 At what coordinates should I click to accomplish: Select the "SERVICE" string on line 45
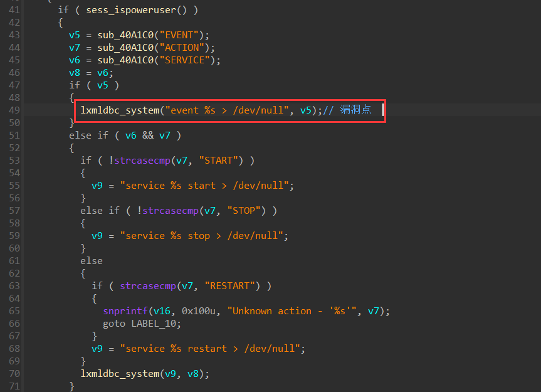click(x=184, y=60)
